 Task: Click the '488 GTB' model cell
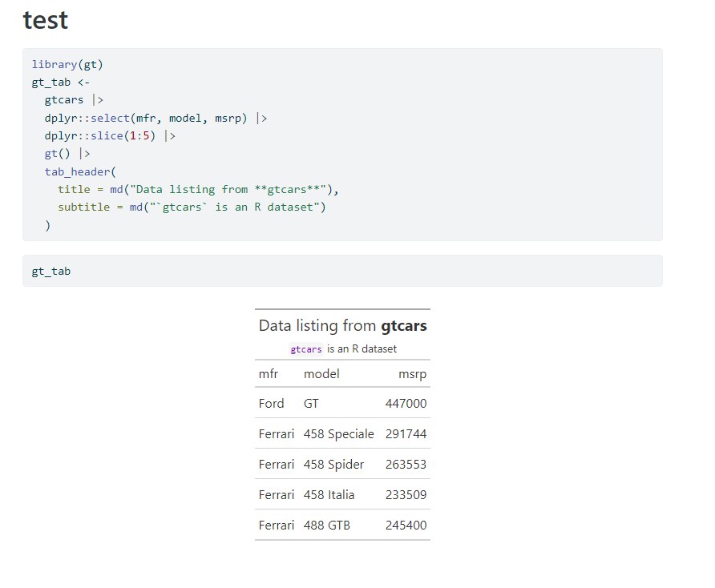(326, 526)
